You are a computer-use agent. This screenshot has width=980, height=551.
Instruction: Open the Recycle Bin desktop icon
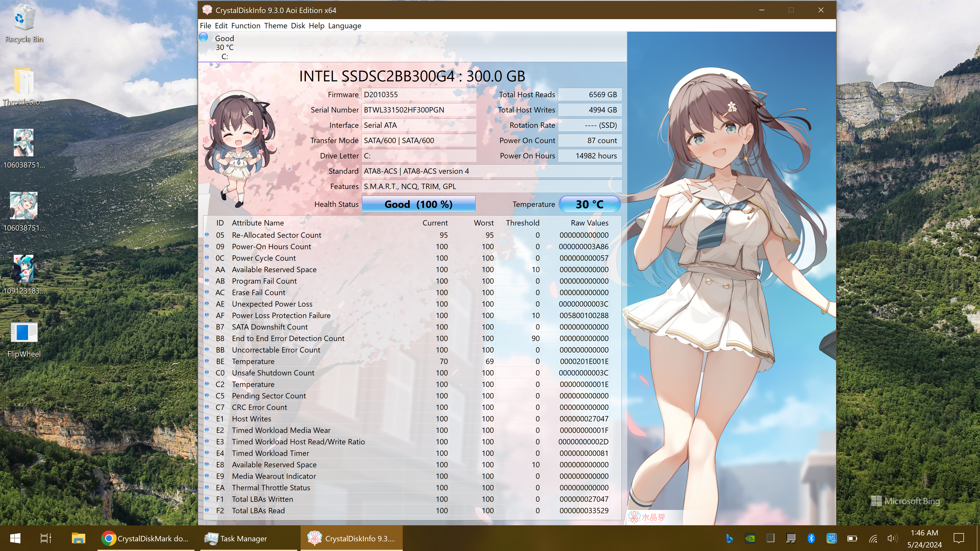click(24, 19)
